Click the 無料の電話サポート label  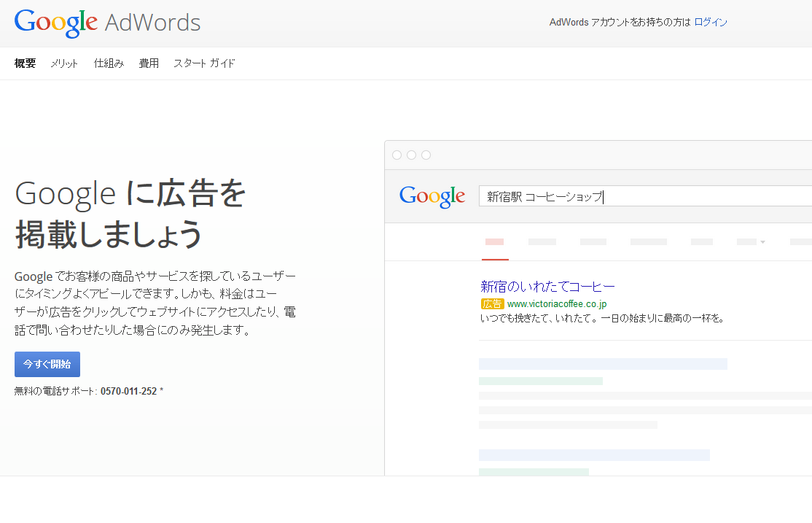coord(55,392)
